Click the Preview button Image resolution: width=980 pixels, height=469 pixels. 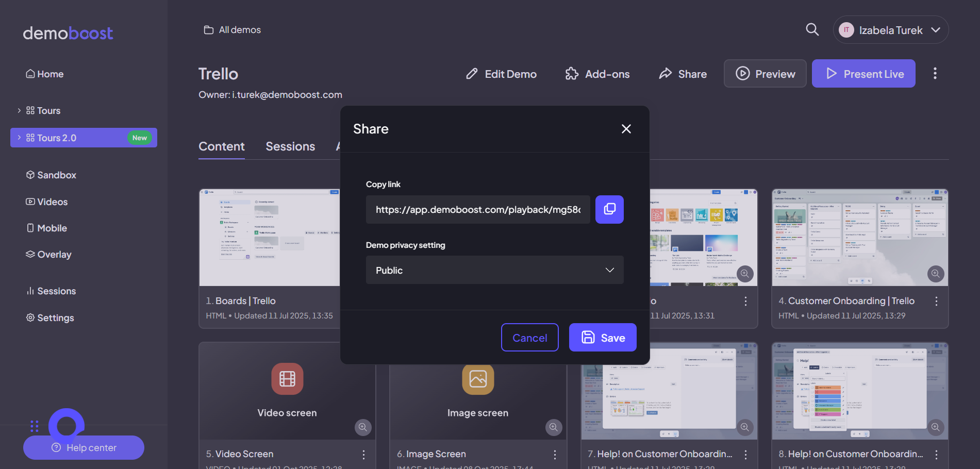coord(765,74)
